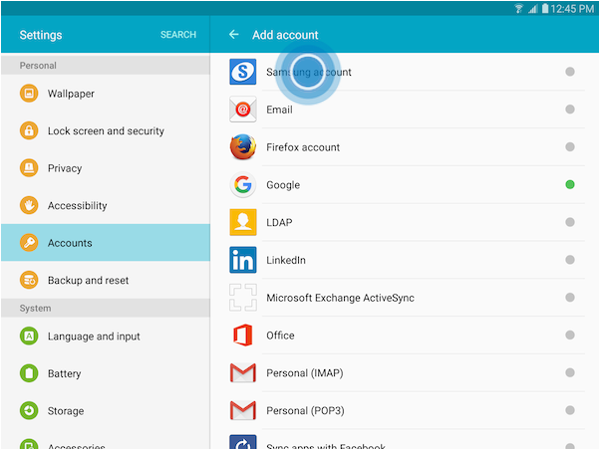The width and height of the screenshot is (600, 450).
Task: Tap the System section header
Action: 105,308
